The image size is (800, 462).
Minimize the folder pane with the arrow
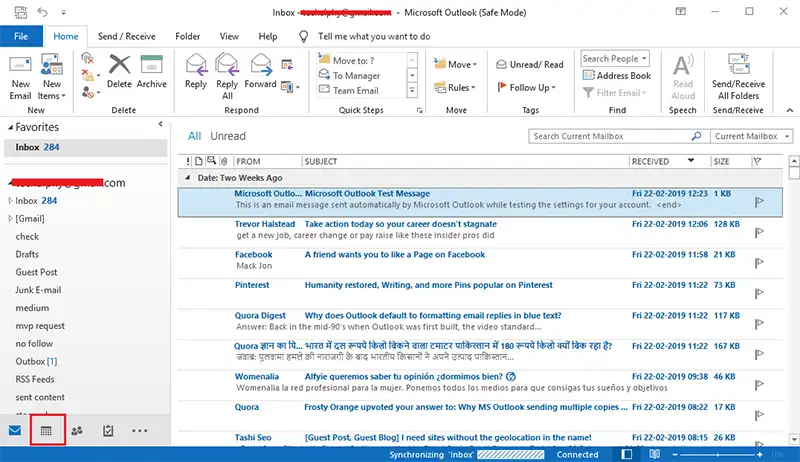[161, 124]
